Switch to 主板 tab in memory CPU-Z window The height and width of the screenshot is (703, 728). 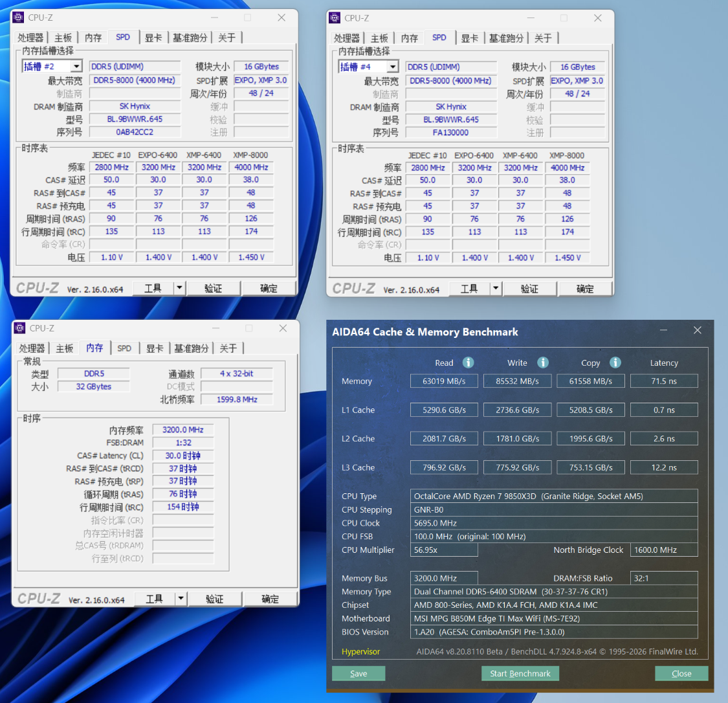64,348
